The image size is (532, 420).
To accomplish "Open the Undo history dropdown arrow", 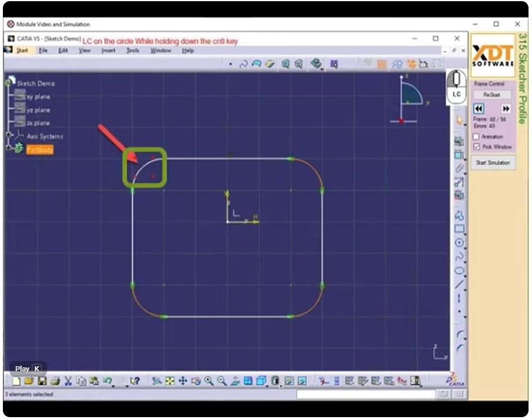I will click(113, 386).
